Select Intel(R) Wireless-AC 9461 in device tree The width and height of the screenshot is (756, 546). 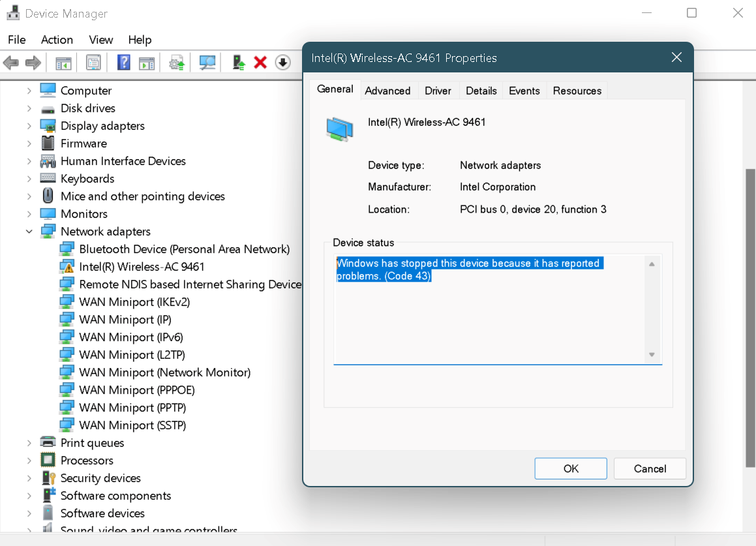click(142, 267)
